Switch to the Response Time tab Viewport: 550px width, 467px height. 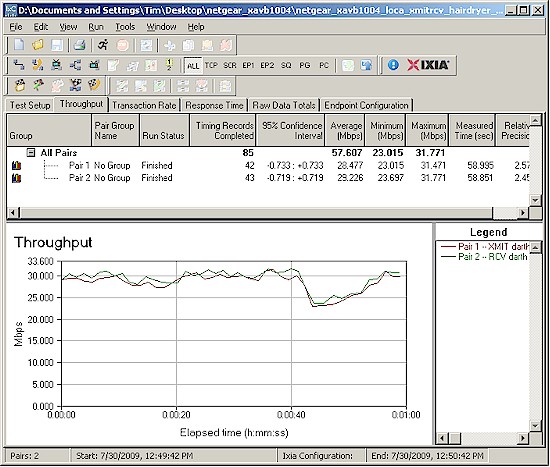(x=214, y=105)
